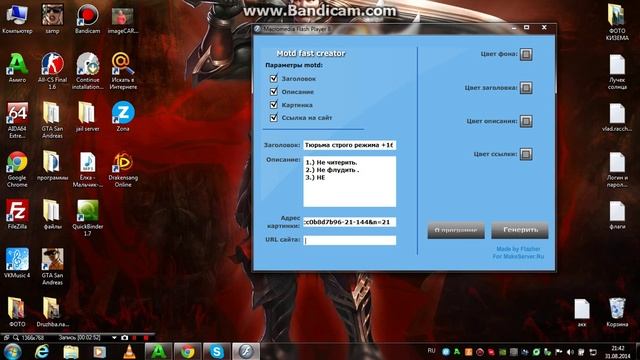
Task: Select the samp desktop icon
Action: tap(52, 19)
